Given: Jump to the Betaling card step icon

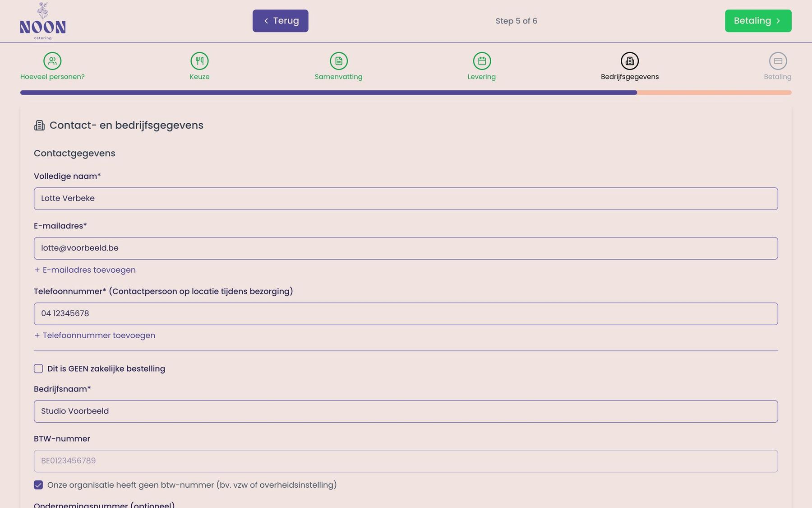Looking at the screenshot, I should pyautogui.click(x=778, y=61).
